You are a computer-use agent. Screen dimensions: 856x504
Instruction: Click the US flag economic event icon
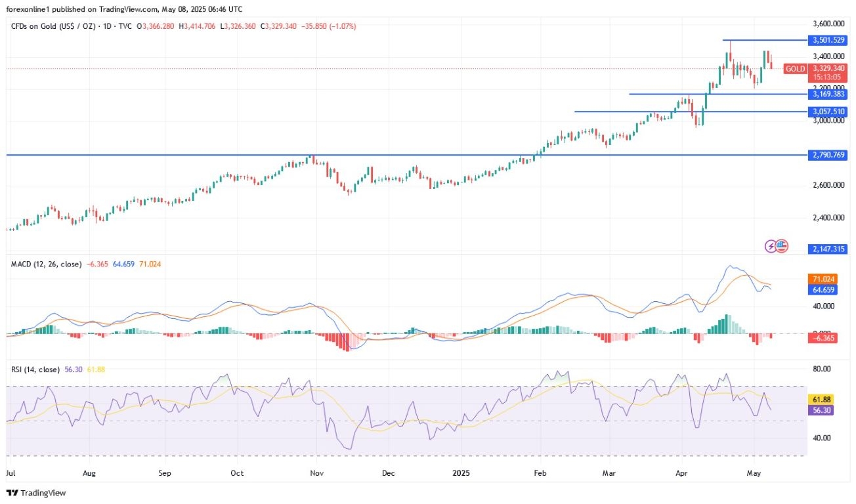click(x=781, y=246)
